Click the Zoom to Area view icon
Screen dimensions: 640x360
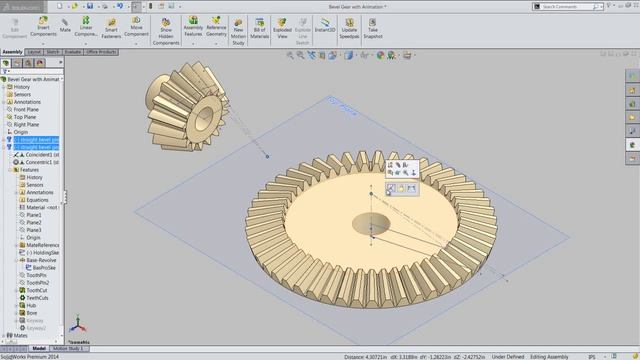click(x=300, y=55)
